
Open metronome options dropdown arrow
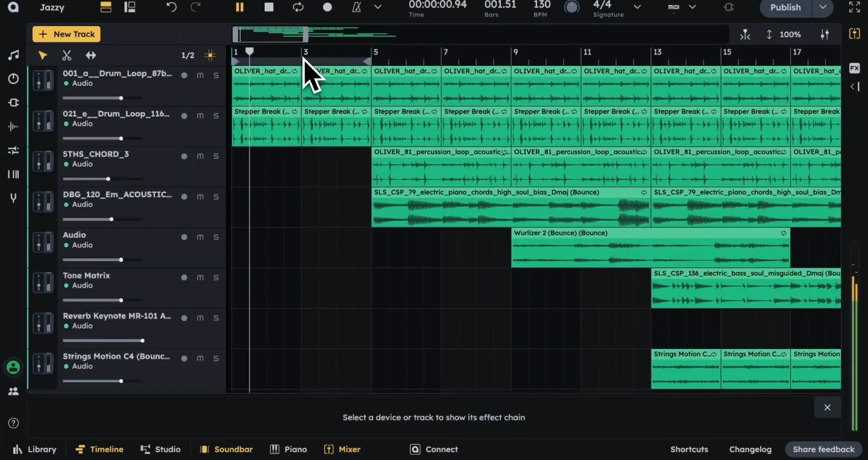click(378, 7)
